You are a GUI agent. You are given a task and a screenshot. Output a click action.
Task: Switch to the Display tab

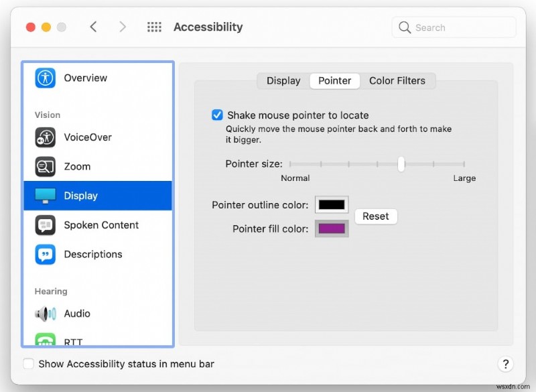283,81
